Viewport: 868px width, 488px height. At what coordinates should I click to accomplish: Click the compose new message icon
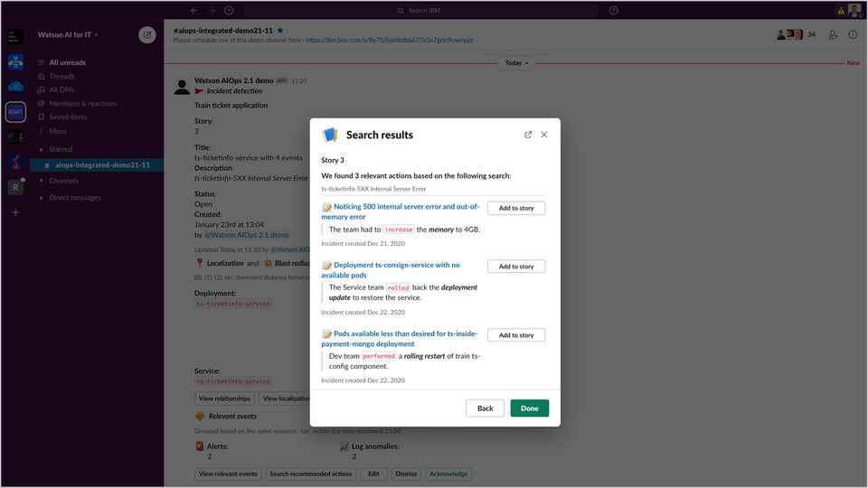[147, 35]
